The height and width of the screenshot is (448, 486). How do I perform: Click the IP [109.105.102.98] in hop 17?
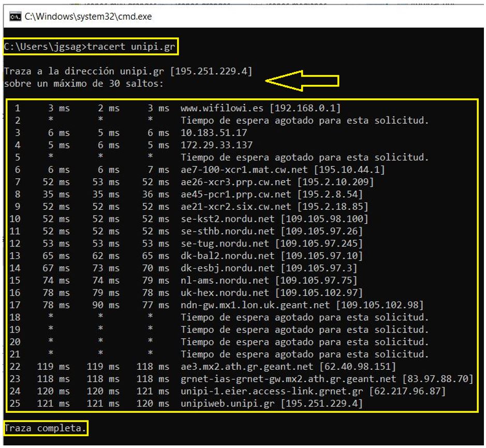tap(380, 305)
